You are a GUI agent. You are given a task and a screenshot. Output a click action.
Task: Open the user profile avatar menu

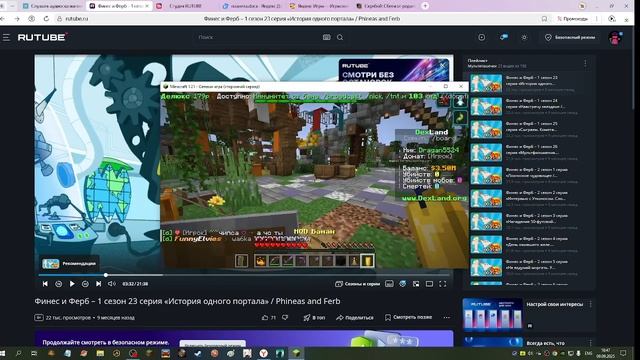[x=615, y=38]
